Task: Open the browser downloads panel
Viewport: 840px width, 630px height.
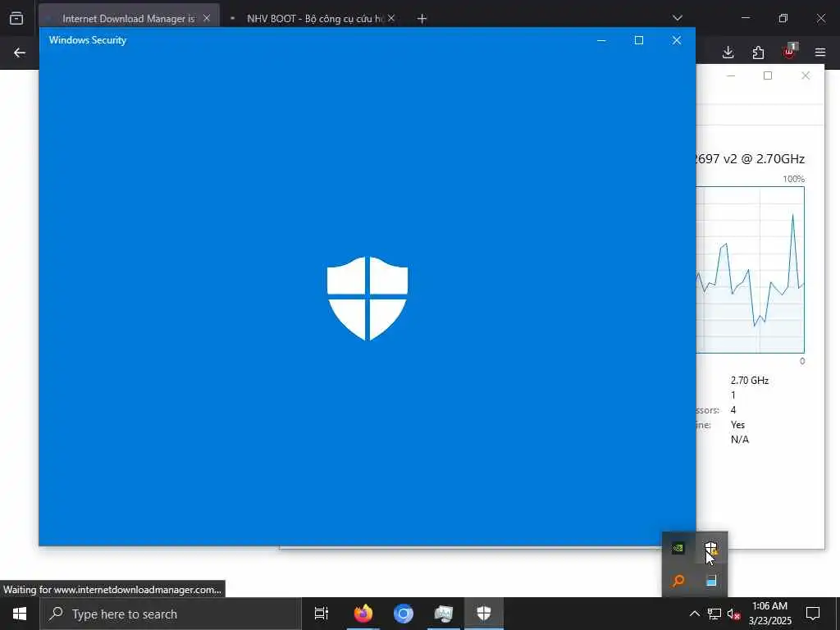Action: pos(728,52)
